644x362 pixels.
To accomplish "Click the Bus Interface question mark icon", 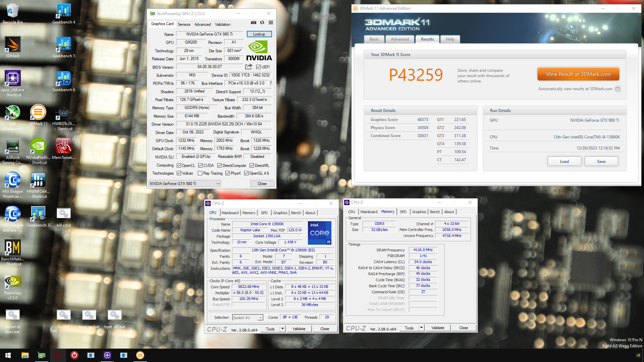I will pos(270,83).
